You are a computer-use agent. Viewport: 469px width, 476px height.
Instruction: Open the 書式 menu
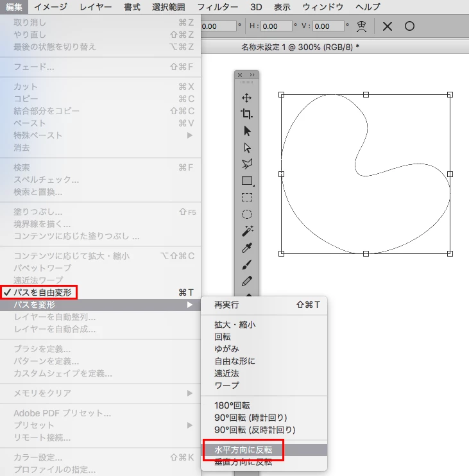[x=132, y=6]
